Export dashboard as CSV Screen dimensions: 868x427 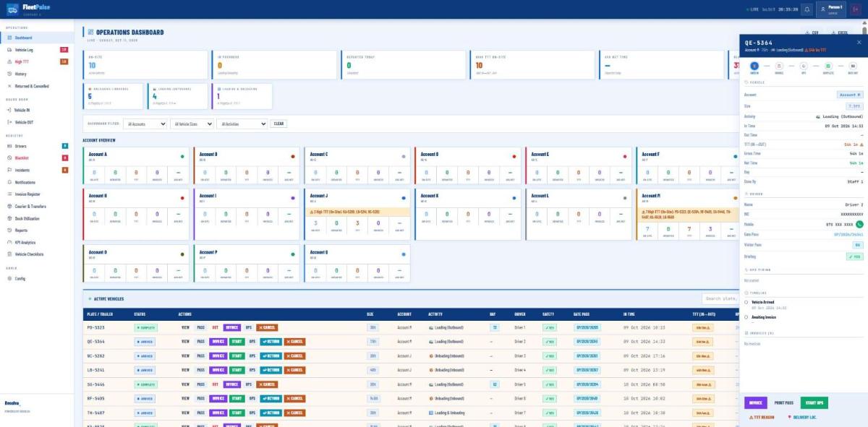pyautogui.click(x=813, y=33)
